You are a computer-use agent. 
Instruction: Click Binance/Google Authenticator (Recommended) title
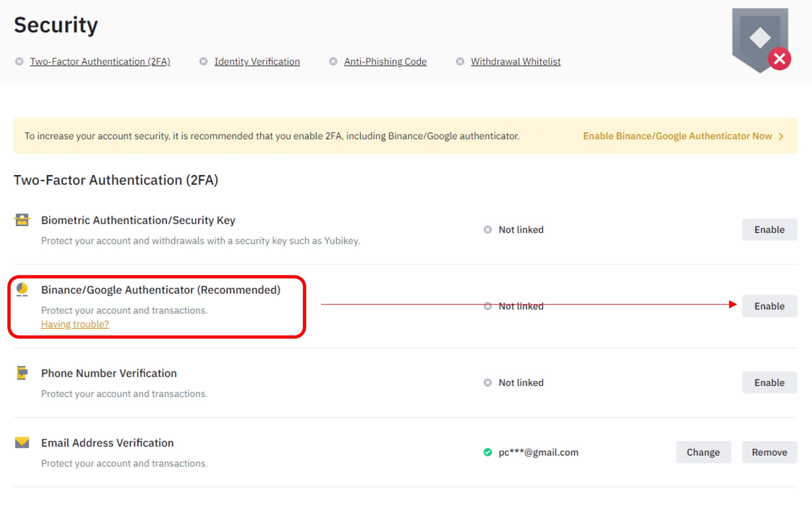[x=161, y=290]
